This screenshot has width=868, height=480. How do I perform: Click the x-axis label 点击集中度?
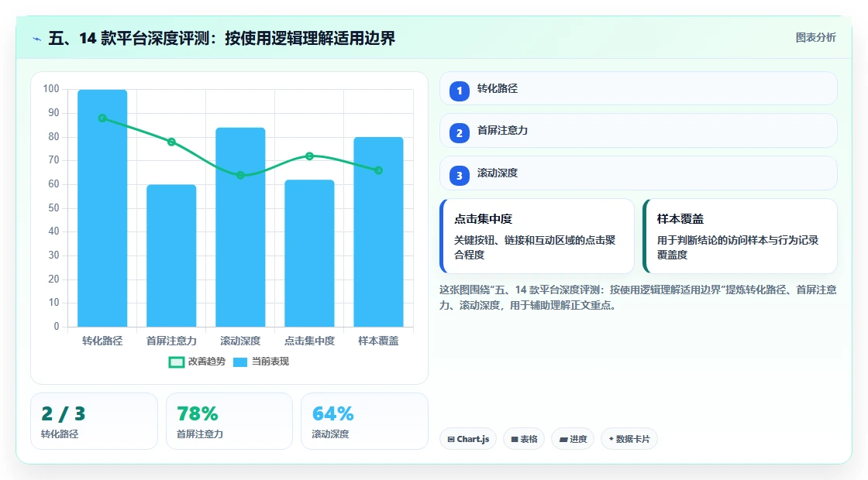pos(309,341)
